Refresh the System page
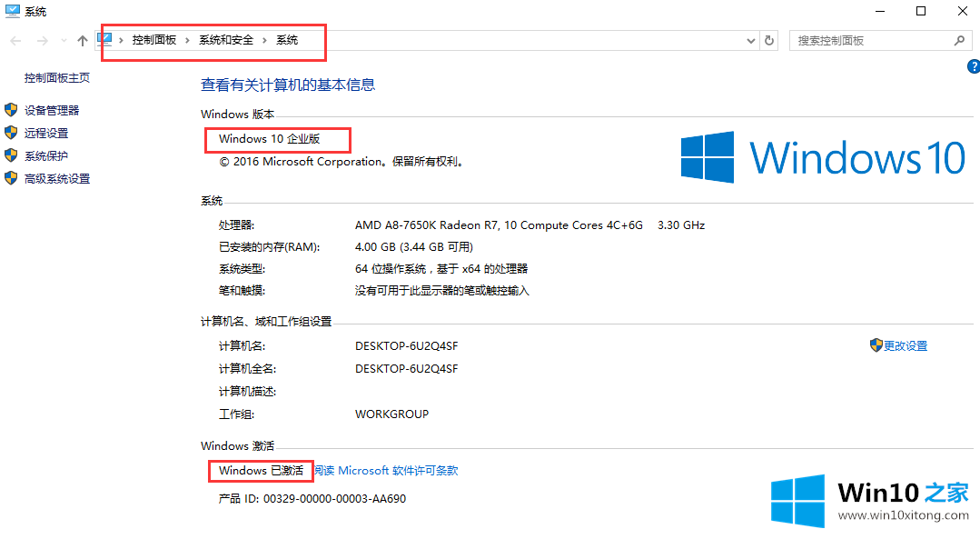This screenshot has width=980, height=539. click(x=770, y=41)
